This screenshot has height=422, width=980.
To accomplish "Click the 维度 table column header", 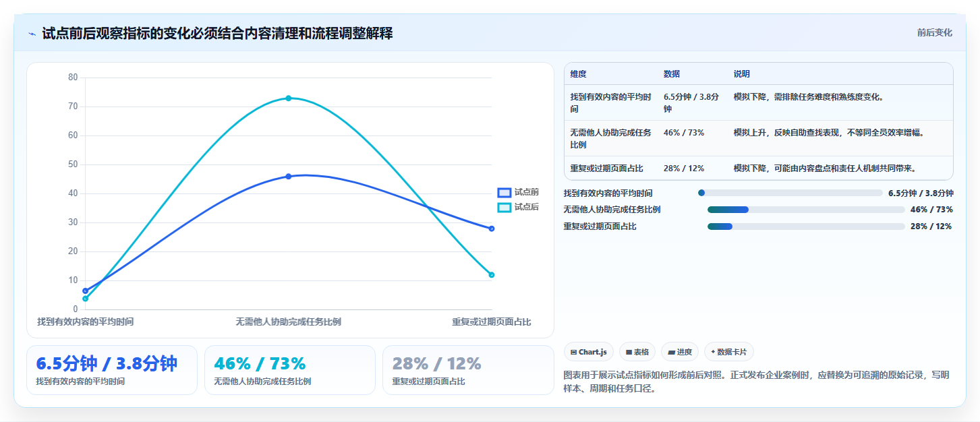I will pyautogui.click(x=611, y=74).
